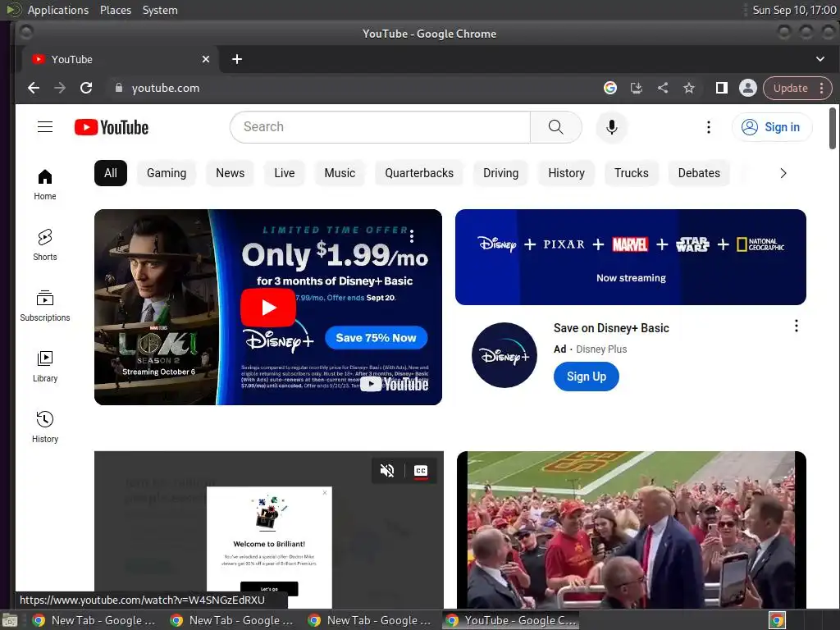Image resolution: width=840 pixels, height=630 pixels.
Task: Click Disney+ round channel logo
Action: coord(504,355)
